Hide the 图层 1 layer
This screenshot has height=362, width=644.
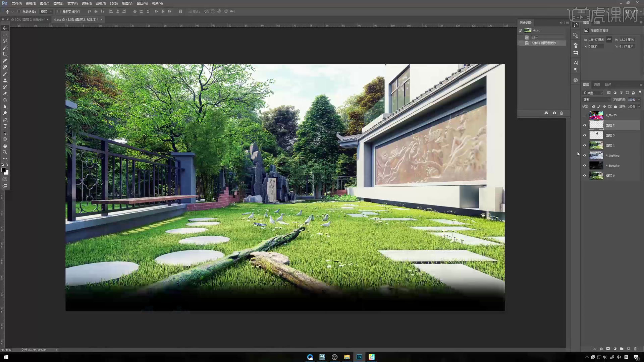pos(585,145)
